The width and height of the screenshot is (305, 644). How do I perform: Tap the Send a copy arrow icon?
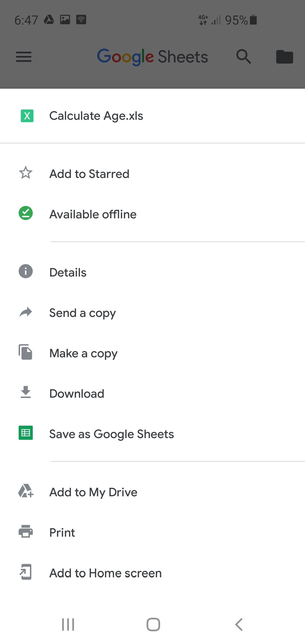[x=26, y=312]
